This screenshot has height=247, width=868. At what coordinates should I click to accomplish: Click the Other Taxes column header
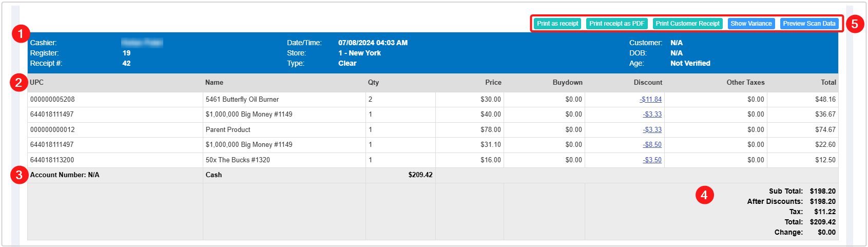[745, 83]
